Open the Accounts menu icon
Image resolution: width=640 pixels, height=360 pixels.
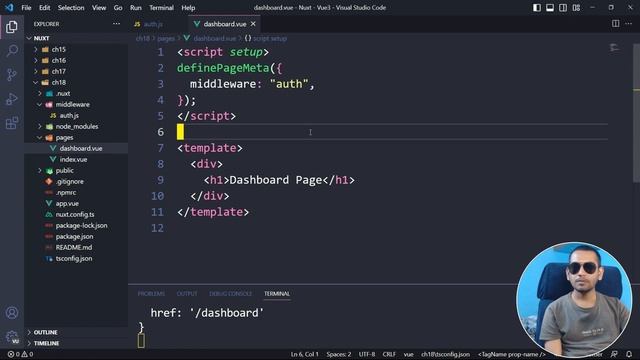(12, 313)
